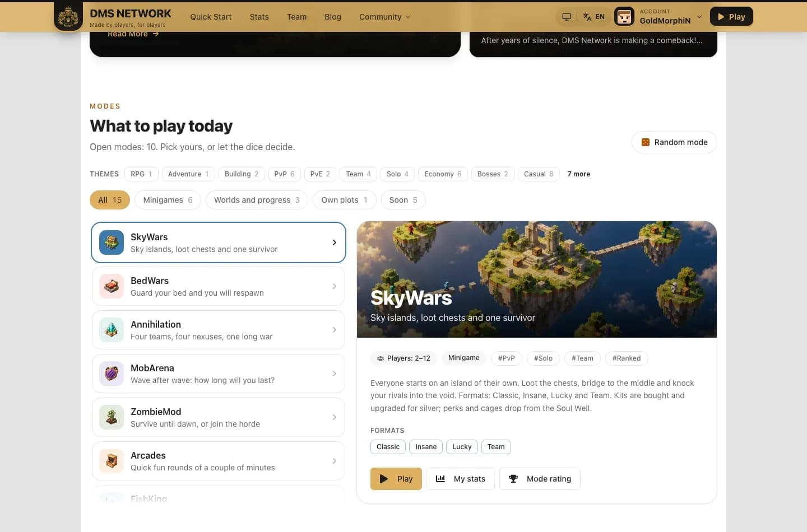
Task: Expand the account dropdown chevron
Action: pos(699,17)
